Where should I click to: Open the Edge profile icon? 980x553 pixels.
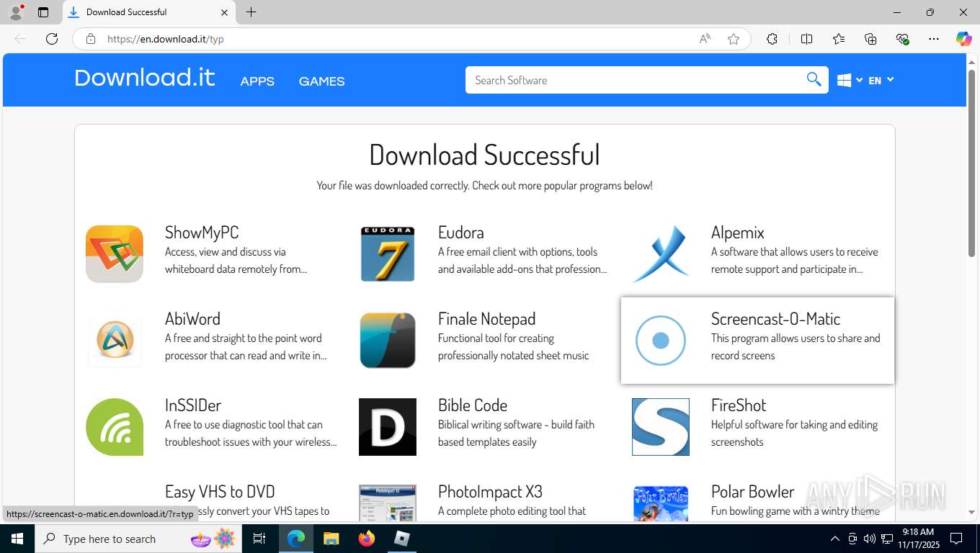point(15,12)
